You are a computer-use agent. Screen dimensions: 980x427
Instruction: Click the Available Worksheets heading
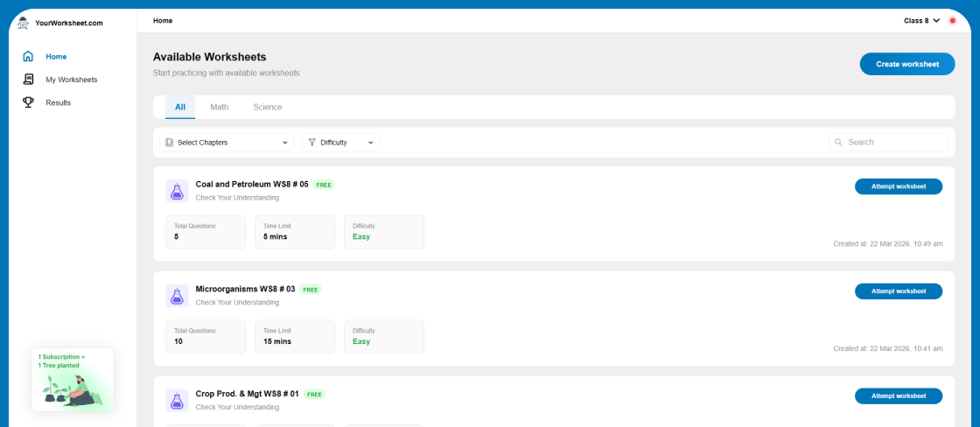[210, 57]
